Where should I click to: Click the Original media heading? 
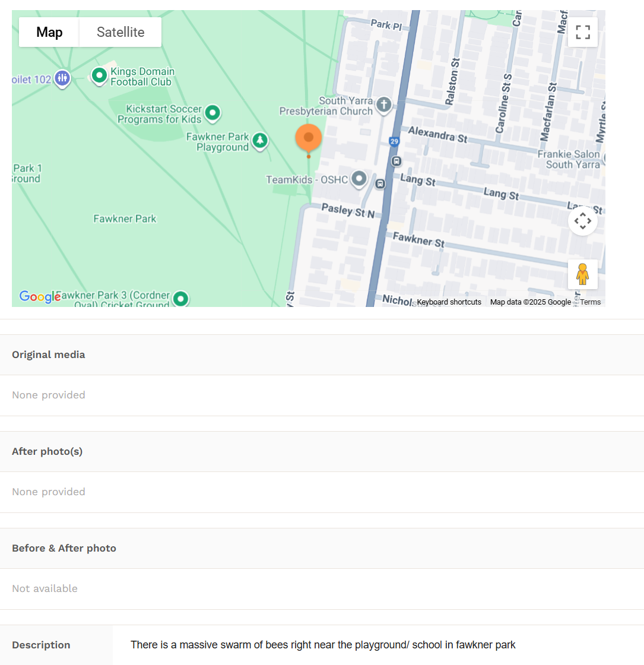48,354
